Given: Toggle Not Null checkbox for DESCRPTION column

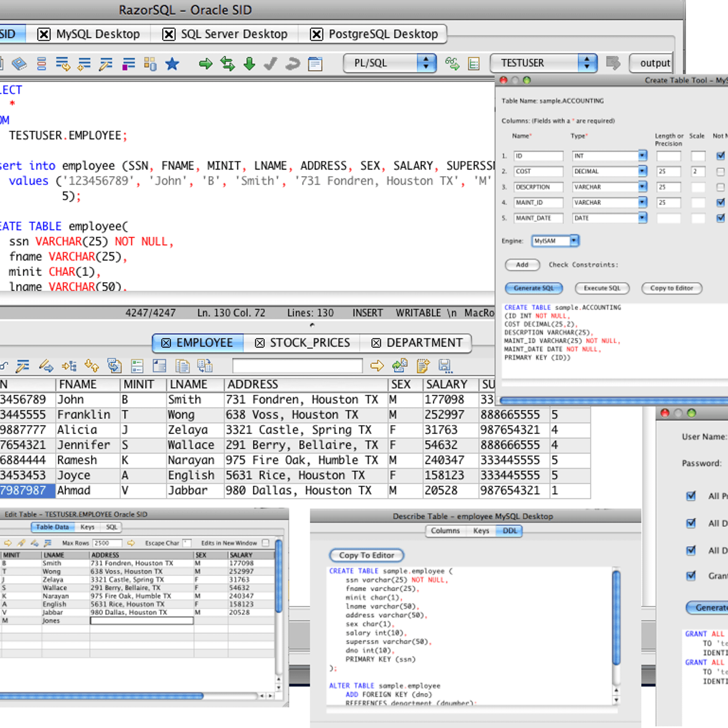Looking at the screenshot, I should [x=721, y=187].
